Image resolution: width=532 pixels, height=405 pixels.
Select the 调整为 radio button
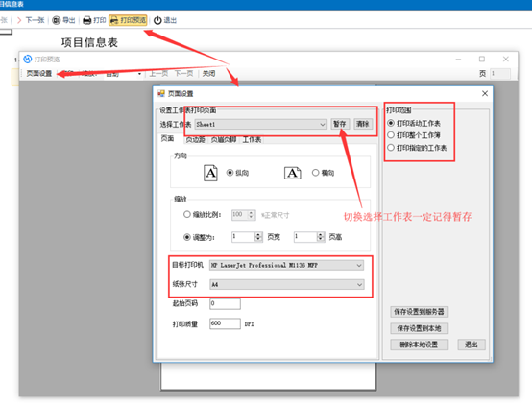187,237
